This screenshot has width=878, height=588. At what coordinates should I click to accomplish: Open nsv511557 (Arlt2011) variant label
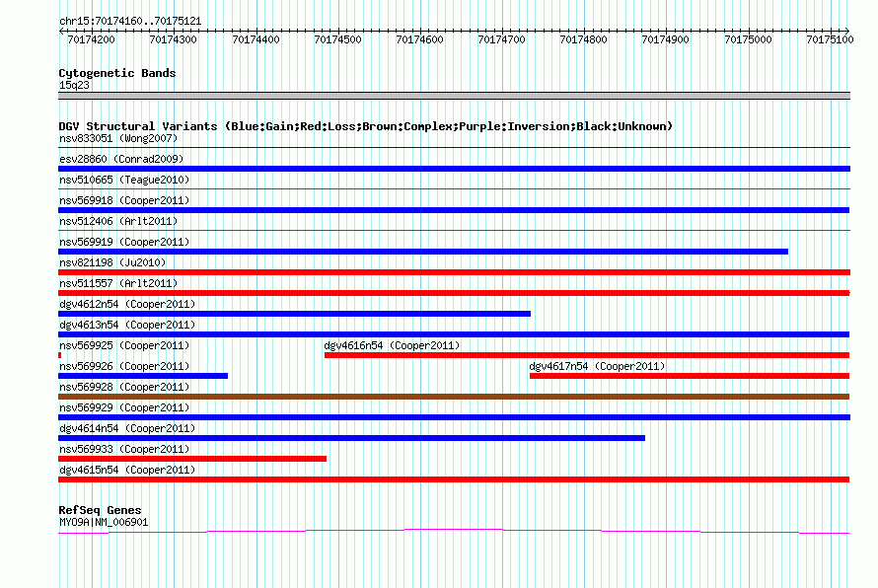[118, 283]
